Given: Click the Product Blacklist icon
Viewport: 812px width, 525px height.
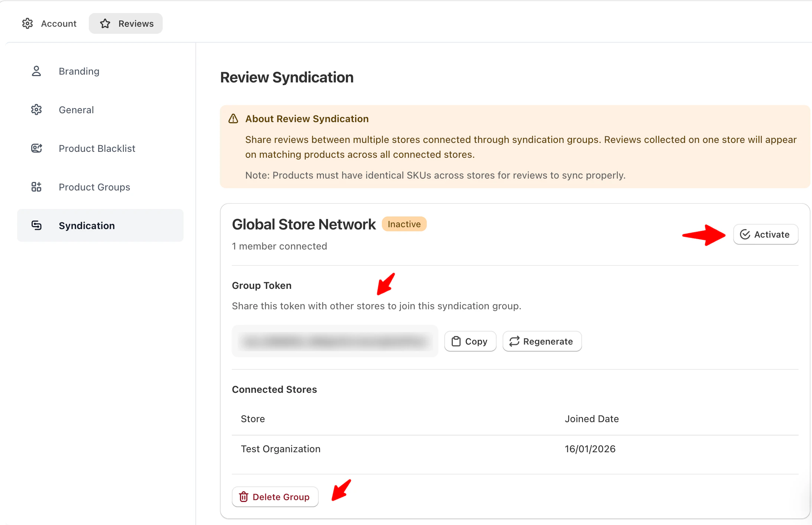Looking at the screenshot, I should (36, 148).
